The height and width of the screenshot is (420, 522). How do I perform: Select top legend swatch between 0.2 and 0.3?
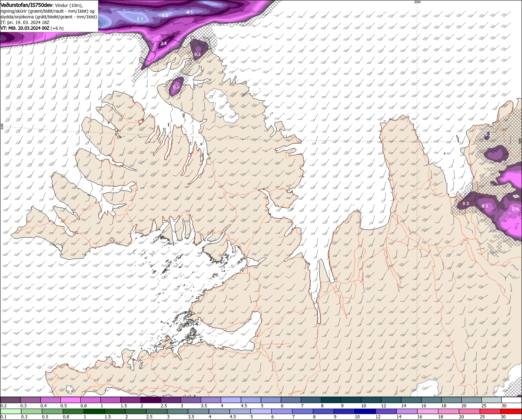[x=11, y=400]
